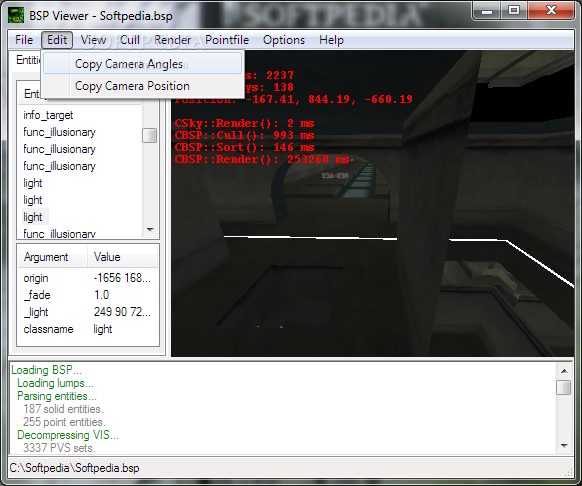Click the '187 solid entities.' log line
582x486 pixels.
[x=63, y=409]
